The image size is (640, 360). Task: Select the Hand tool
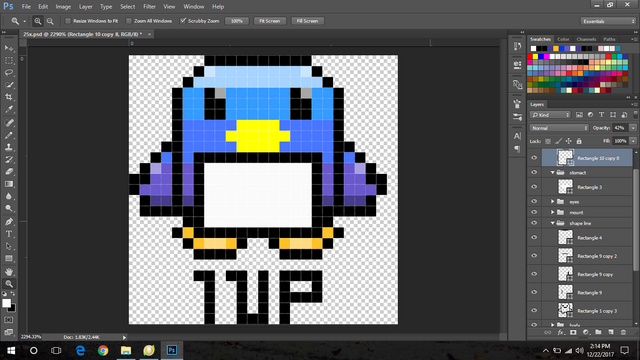pyautogui.click(x=9, y=271)
